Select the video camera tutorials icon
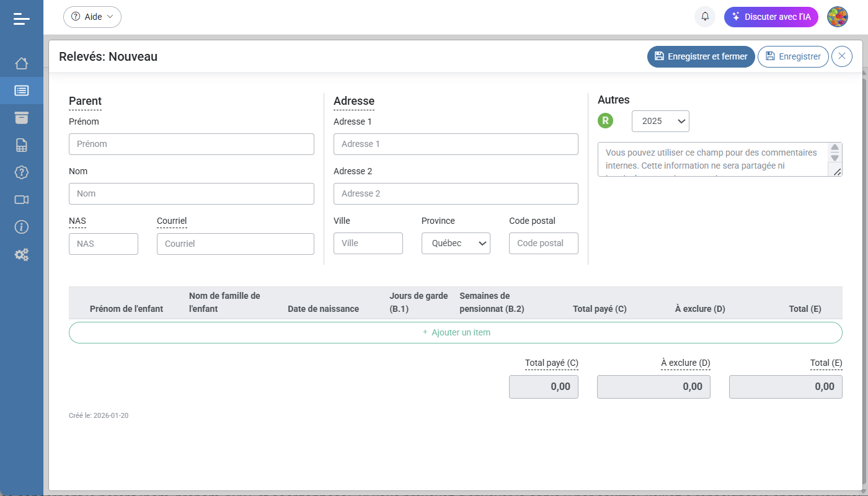868x496 pixels. coord(22,200)
